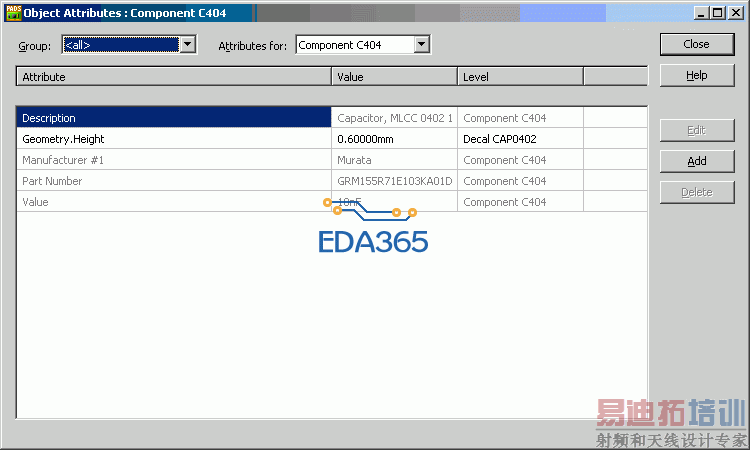Click the Description row's Component C404 level cell

520,118
